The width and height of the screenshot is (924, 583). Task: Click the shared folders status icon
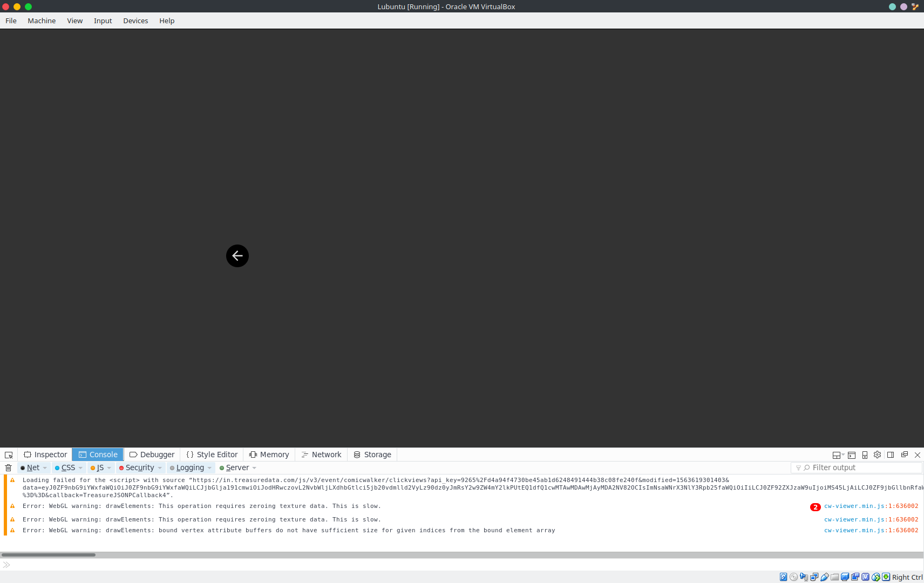point(835,577)
